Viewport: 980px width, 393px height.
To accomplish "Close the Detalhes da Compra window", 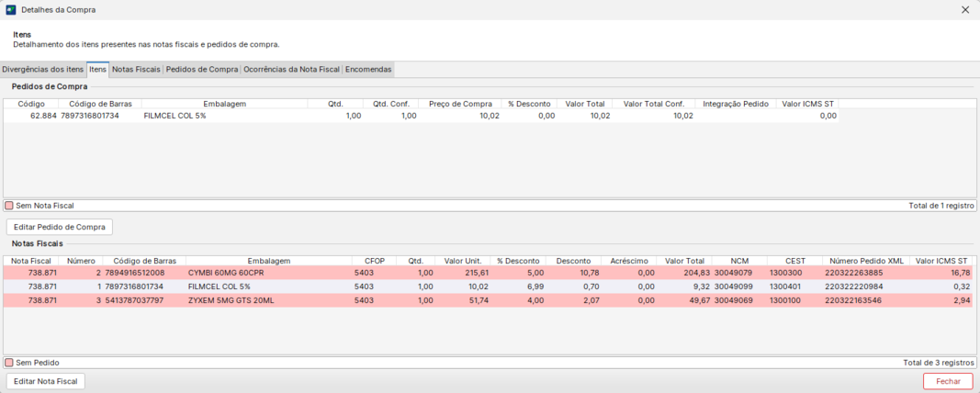I will point(964,9).
